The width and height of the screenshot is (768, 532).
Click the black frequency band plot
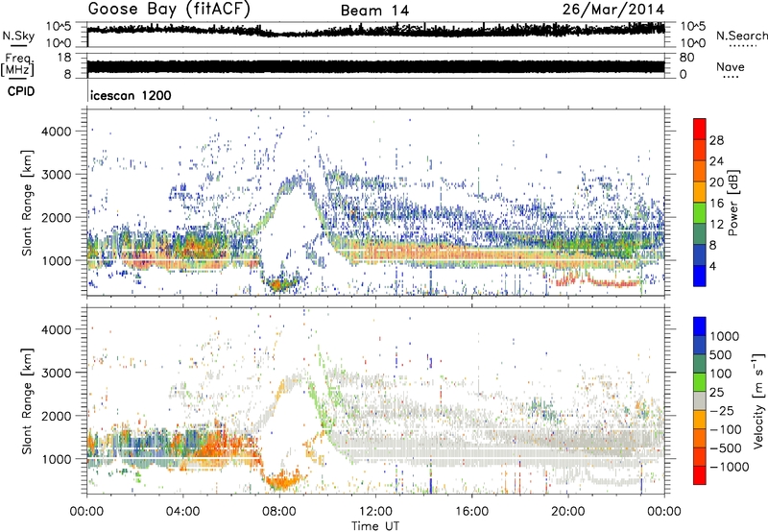tap(375, 66)
